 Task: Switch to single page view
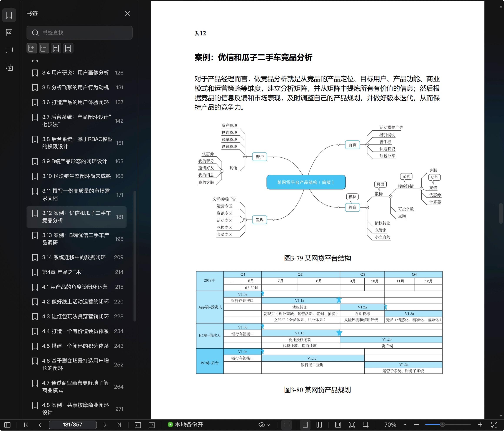point(305,425)
